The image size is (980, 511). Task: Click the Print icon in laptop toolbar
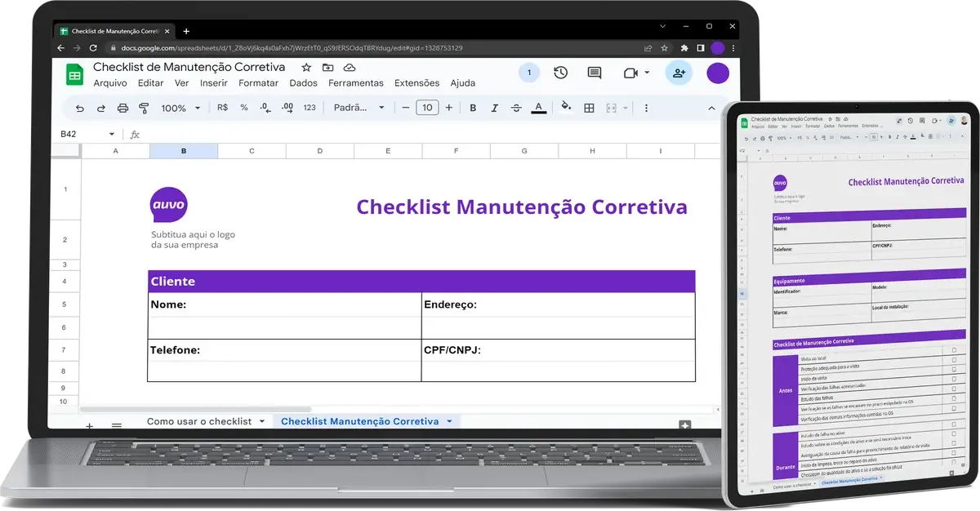122,108
